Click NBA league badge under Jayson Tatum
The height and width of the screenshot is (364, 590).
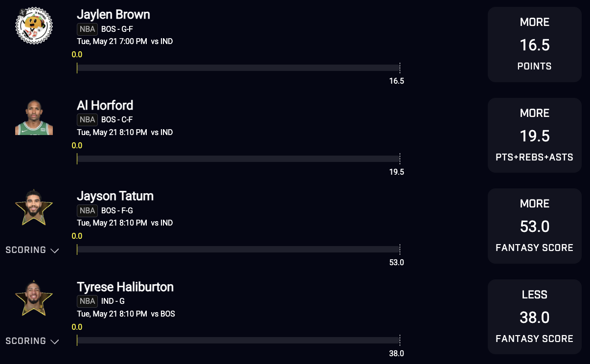pyautogui.click(x=87, y=210)
